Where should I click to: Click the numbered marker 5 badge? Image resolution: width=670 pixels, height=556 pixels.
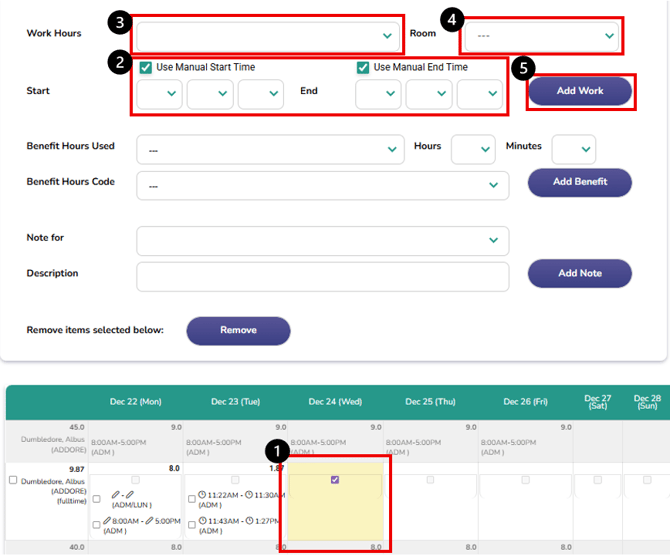coord(521,68)
